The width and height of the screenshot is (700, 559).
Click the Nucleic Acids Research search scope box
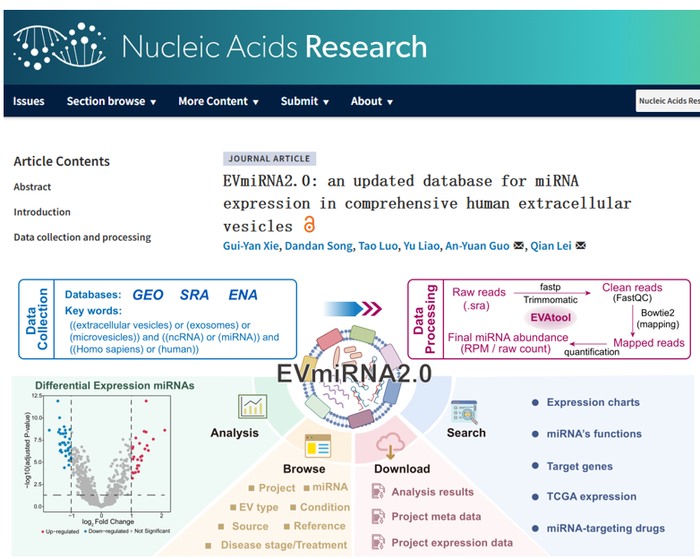pyautogui.click(x=667, y=101)
